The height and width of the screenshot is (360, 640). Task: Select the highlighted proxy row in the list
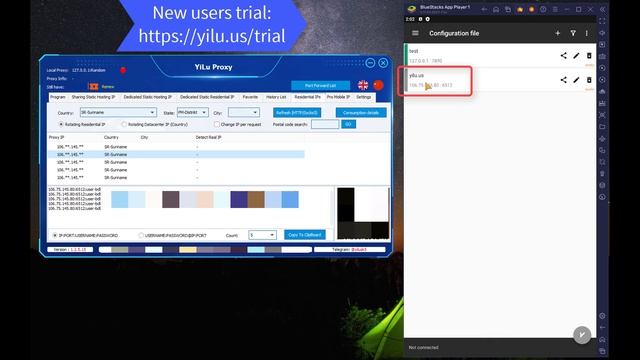coord(176,154)
